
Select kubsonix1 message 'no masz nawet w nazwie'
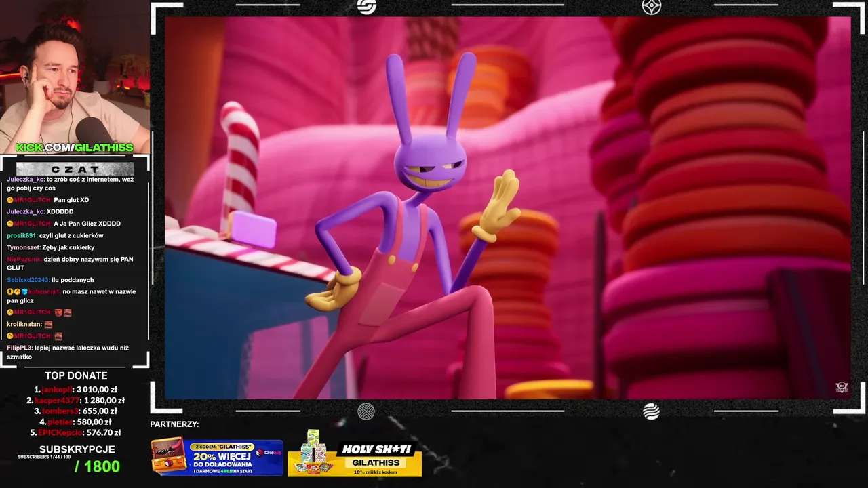[72, 296]
